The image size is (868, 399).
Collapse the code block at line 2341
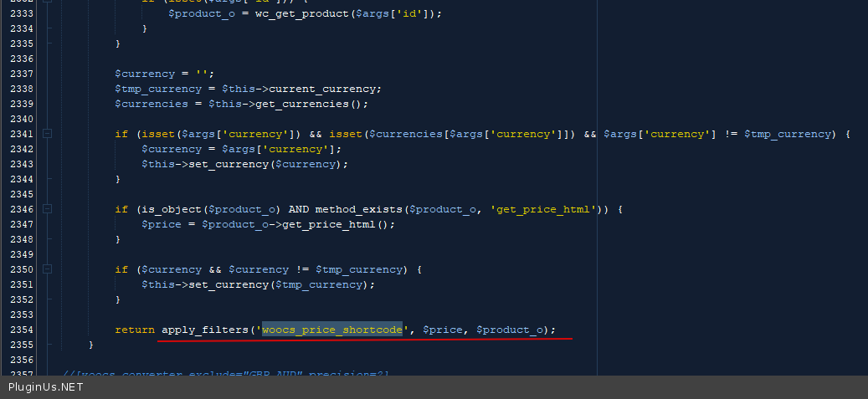(48, 134)
